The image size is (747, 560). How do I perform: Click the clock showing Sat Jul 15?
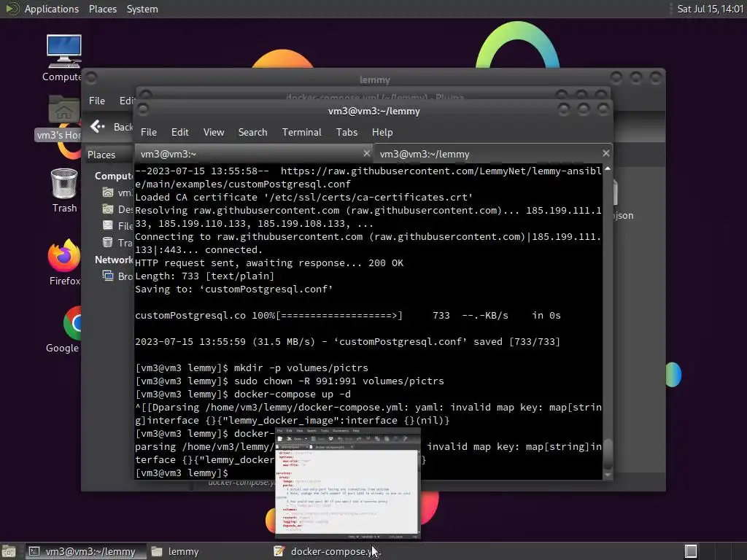(710, 9)
